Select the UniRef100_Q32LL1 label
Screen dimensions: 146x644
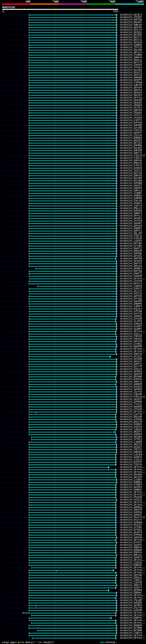pyautogui.click(x=131, y=334)
